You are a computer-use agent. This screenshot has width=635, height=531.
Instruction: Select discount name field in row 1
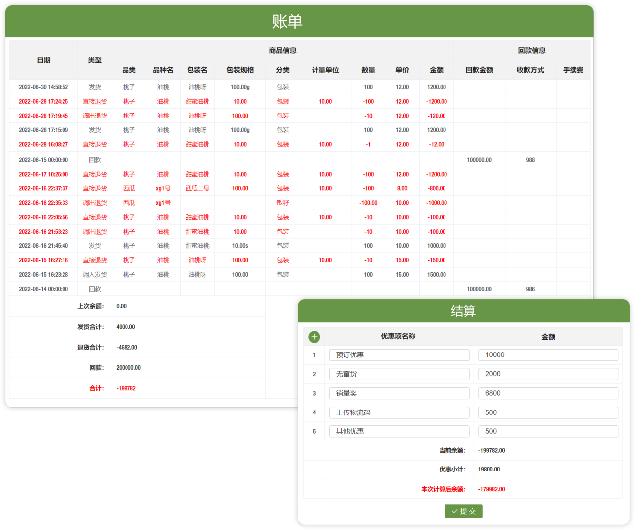click(398, 355)
